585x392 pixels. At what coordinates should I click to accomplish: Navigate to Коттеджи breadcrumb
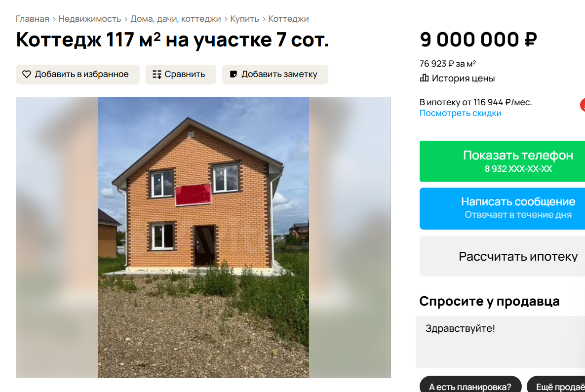[288, 19]
